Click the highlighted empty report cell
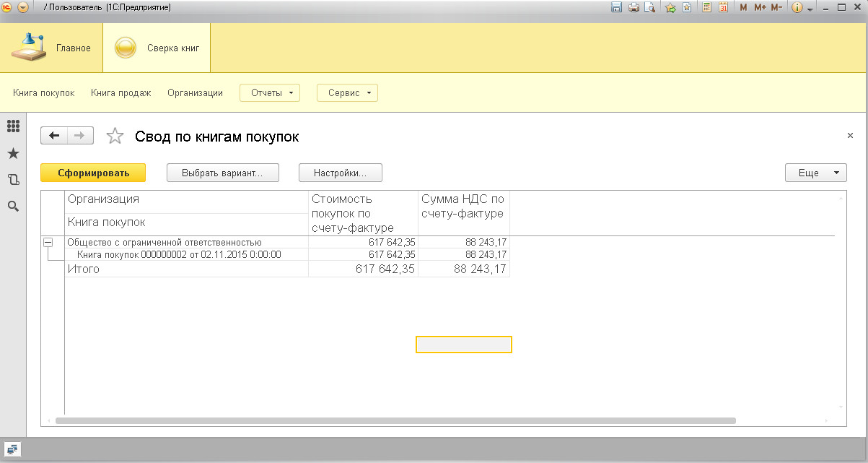 [x=464, y=345]
